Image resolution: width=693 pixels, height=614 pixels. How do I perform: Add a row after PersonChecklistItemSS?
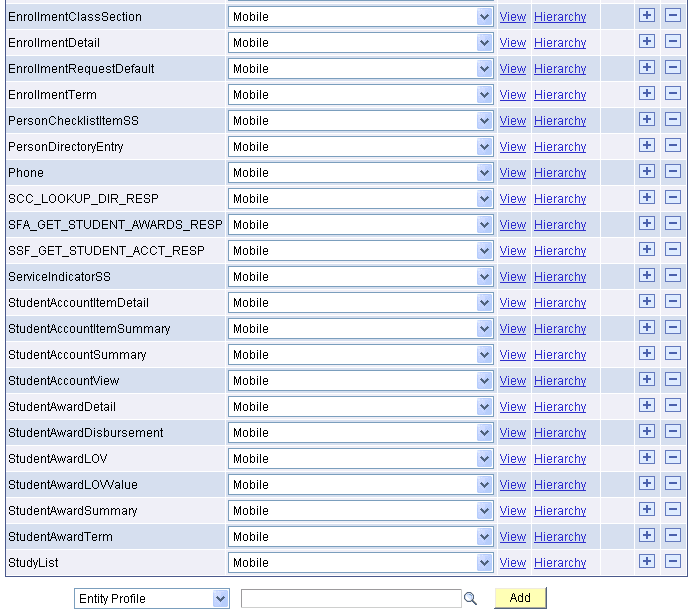coord(647,119)
